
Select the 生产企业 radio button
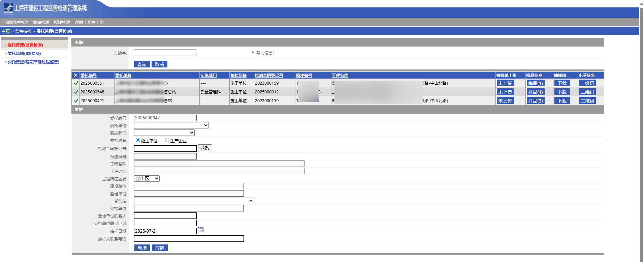click(x=167, y=140)
